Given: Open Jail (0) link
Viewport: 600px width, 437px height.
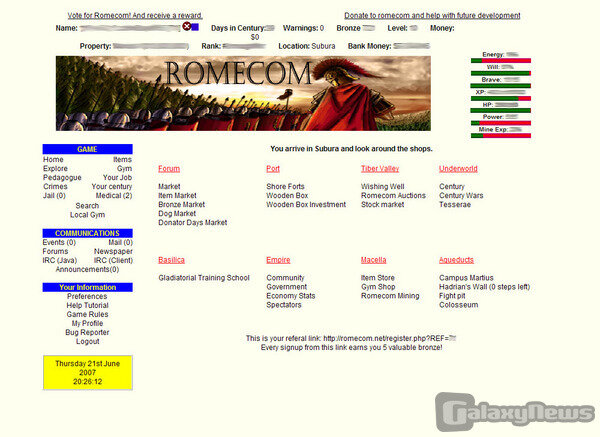Looking at the screenshot, I should [54, 196].
